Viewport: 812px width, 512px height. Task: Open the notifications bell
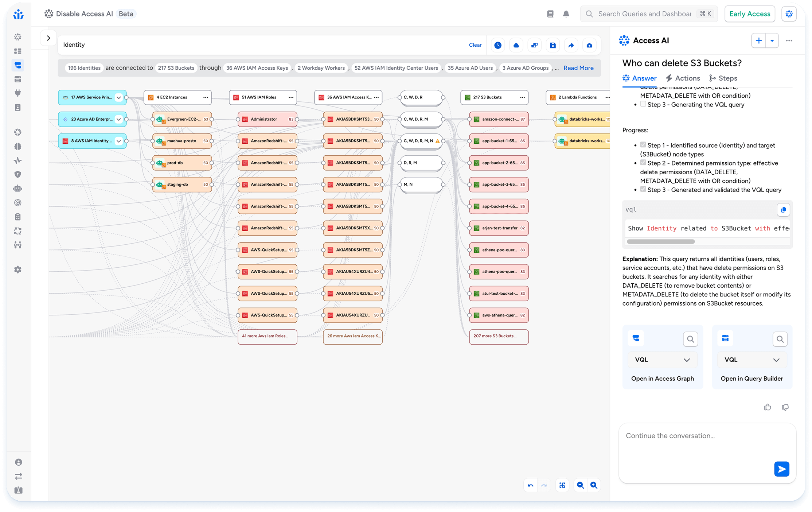(566, 14)
